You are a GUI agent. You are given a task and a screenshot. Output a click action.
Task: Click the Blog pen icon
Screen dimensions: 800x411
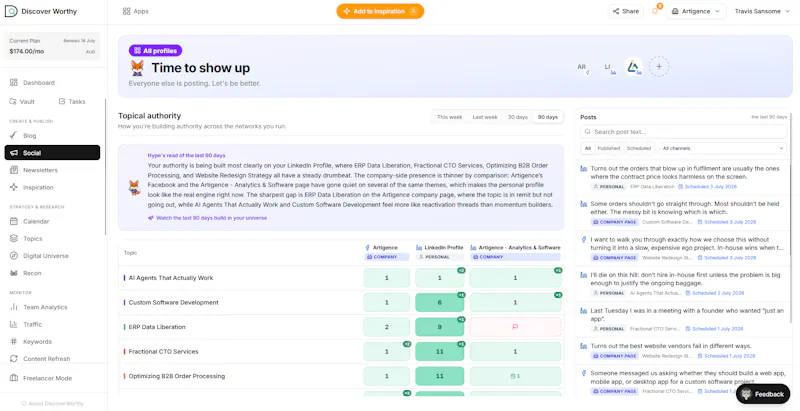pyautogui.click(x=14, y=136)
